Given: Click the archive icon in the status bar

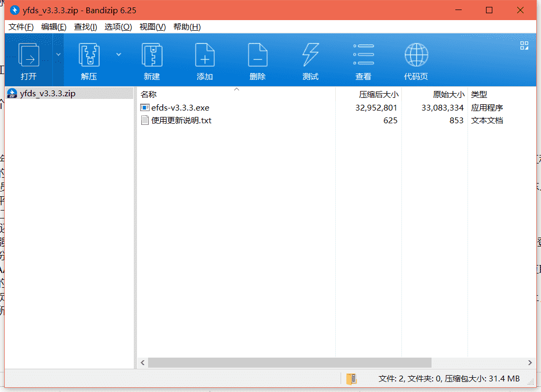Looking at the screenshot, I should [351, 379].
